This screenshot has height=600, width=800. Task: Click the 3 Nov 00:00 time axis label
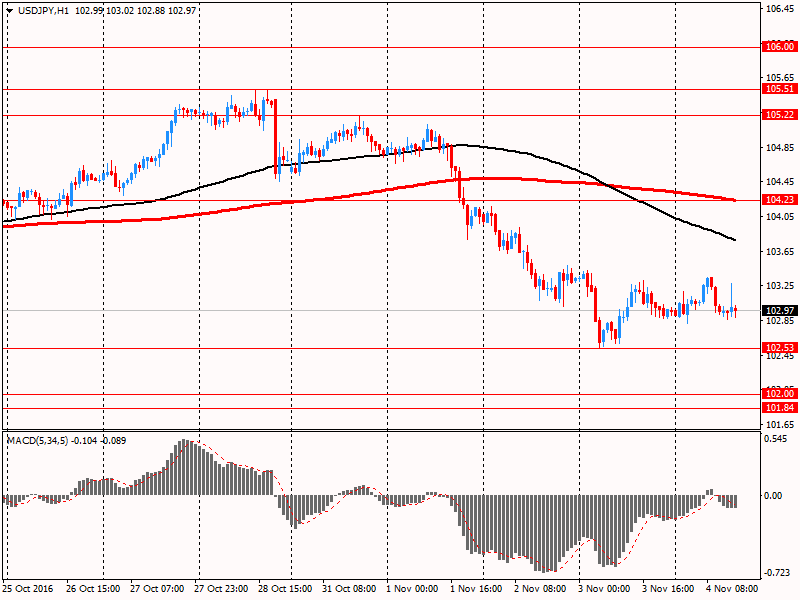click(x=604, y=589)
